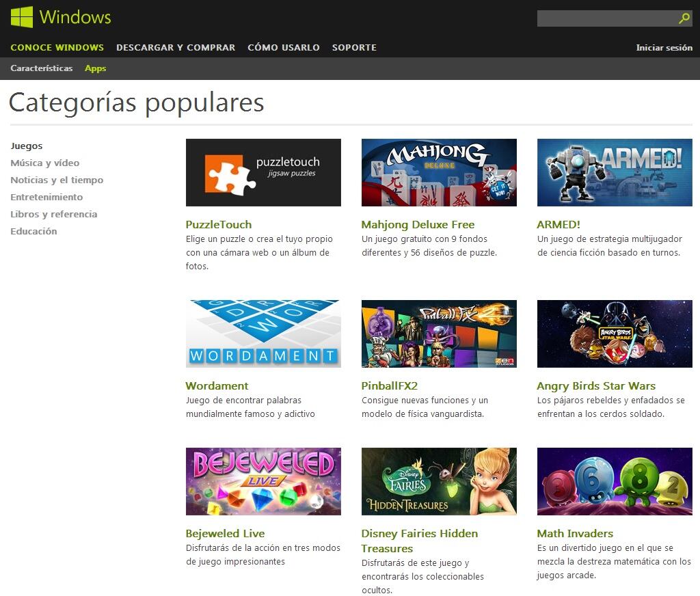Select the Música y vídeo category

tap(45, 163)
